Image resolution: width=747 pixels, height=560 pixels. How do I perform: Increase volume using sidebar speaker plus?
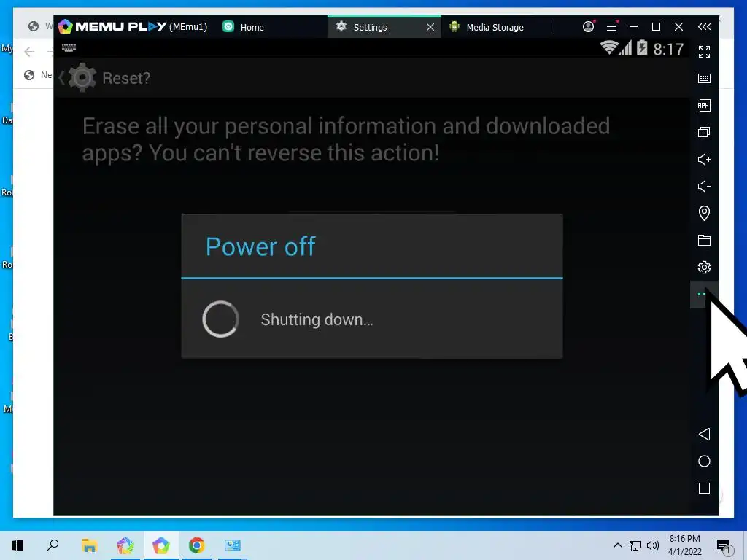[704, 159]
